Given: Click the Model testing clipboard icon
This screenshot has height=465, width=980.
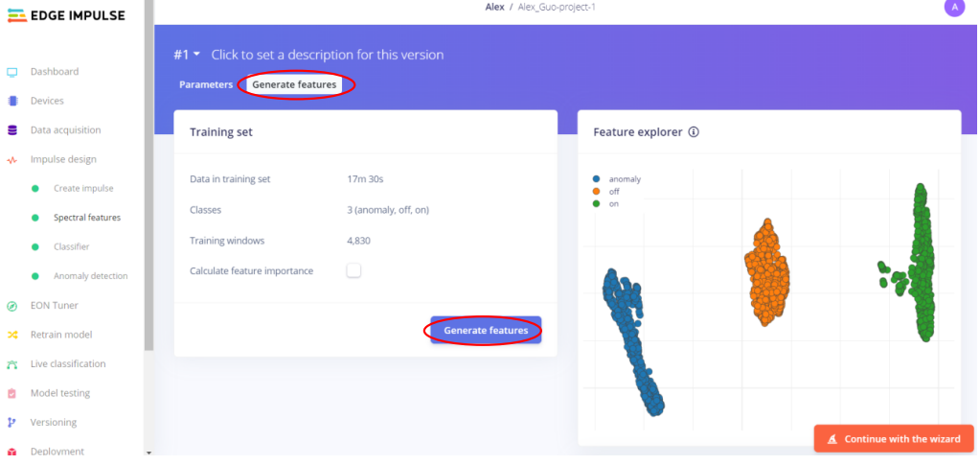Looking at the screenshot, I should [12, 393].
